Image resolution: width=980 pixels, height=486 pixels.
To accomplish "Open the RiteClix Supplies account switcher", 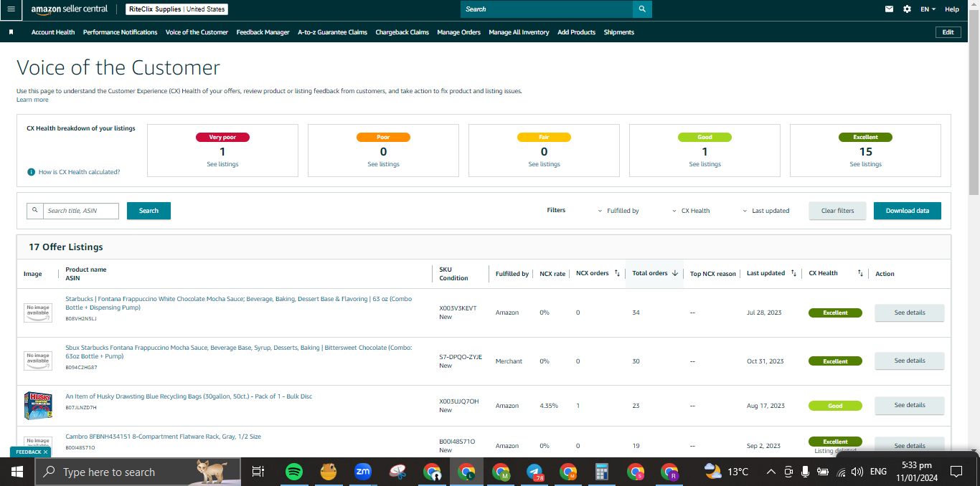I will click(x=176, y=9).
